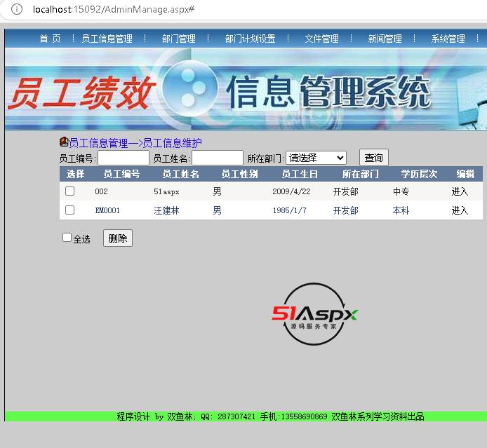Image resolution: width=487 pixels, height=448 pixels.
Task: Open the 文件管理 menu
Action: [321, 39]
